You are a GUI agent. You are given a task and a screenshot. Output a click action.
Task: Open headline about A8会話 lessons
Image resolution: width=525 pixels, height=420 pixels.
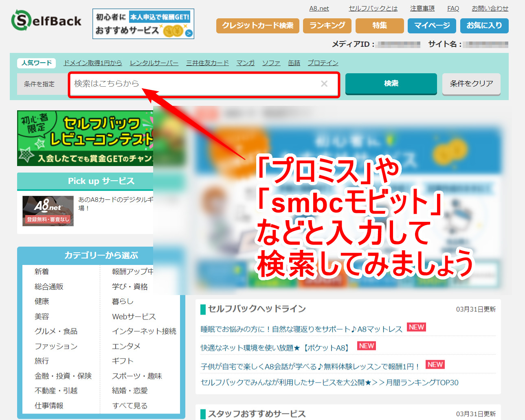click(310, 367)
